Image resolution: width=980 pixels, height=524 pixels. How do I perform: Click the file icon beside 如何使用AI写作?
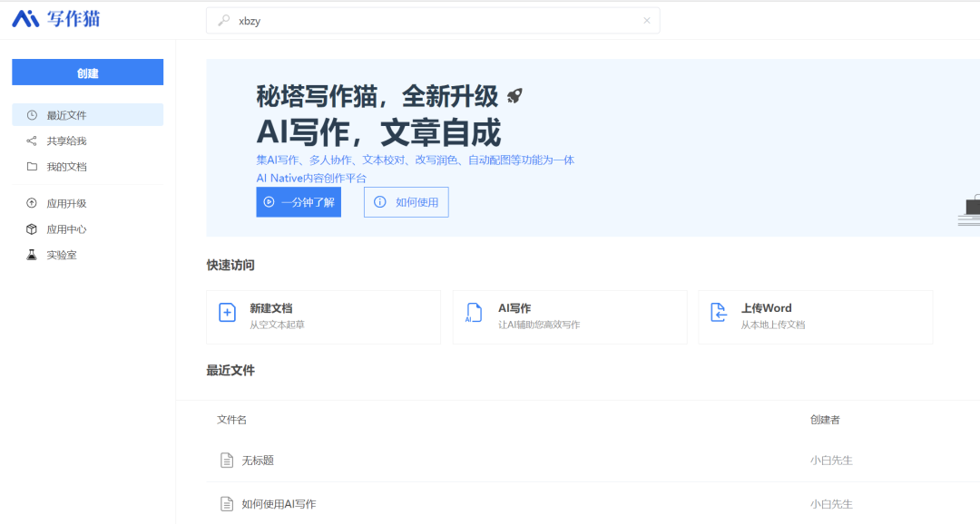(227, 504)
